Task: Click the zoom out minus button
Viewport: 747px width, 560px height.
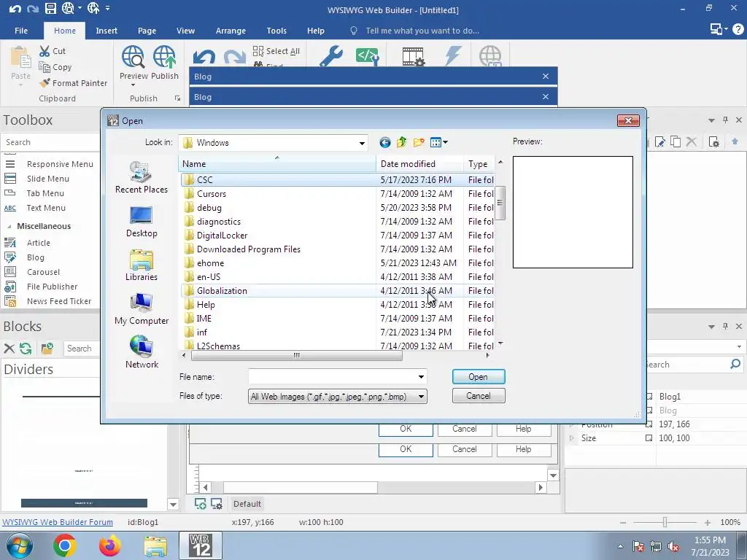Action: point(623,522)
